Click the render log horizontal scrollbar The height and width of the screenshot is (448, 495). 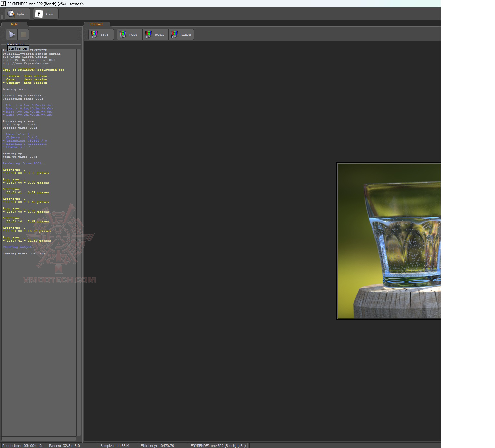coord(39,439)
